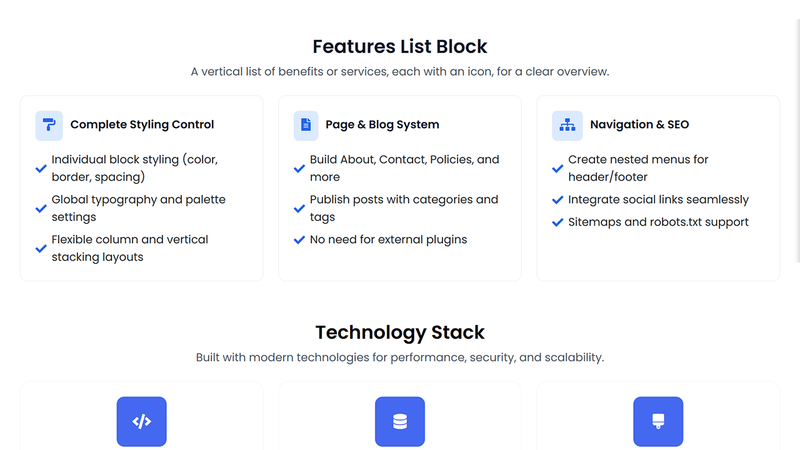Select the Navigation & SEO heading
Screen dimensions: 800x450
coord(639,125)
